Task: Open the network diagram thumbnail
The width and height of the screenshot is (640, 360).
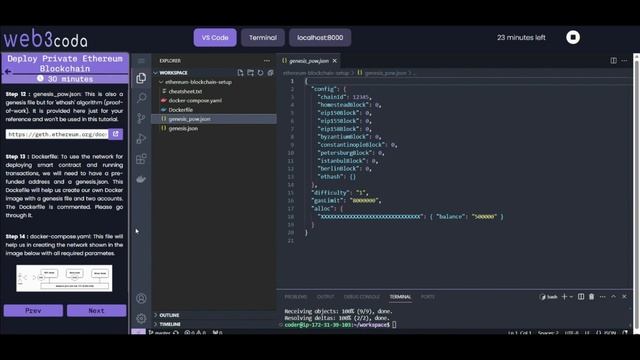Action: [64, 278]
